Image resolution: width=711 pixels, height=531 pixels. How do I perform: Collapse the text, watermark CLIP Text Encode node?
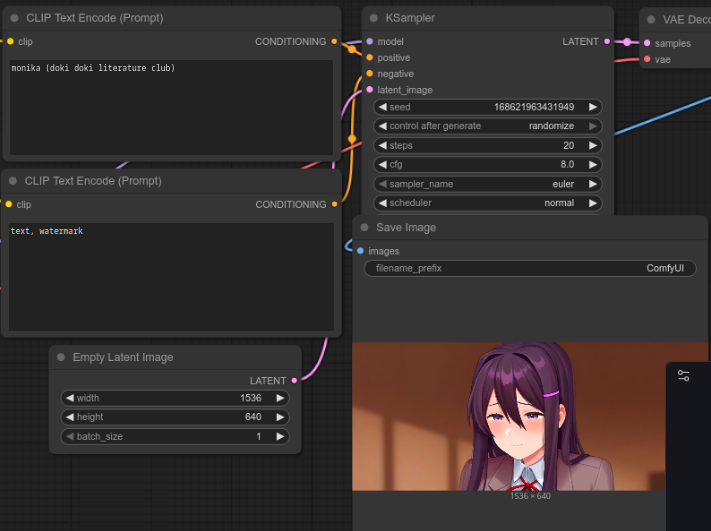(x=13, y=181)
